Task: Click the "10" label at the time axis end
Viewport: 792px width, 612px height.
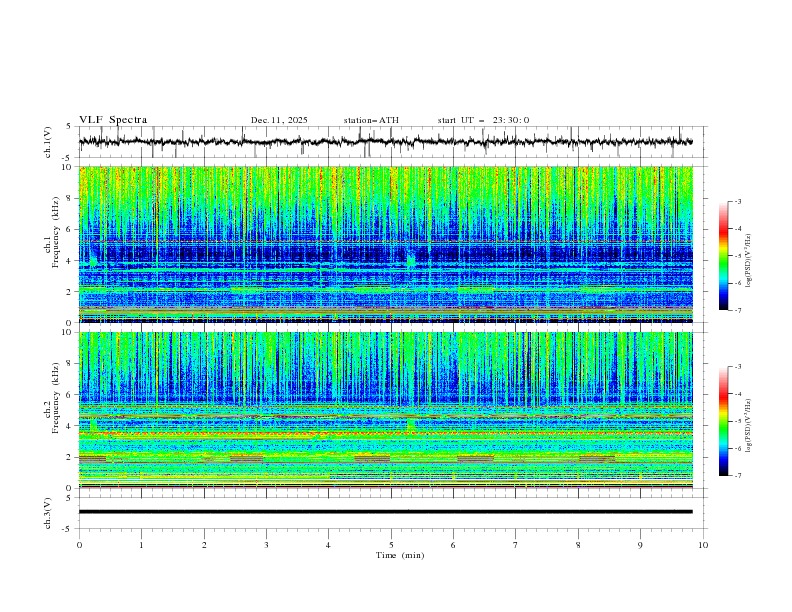Action: [x=703, y=545]
